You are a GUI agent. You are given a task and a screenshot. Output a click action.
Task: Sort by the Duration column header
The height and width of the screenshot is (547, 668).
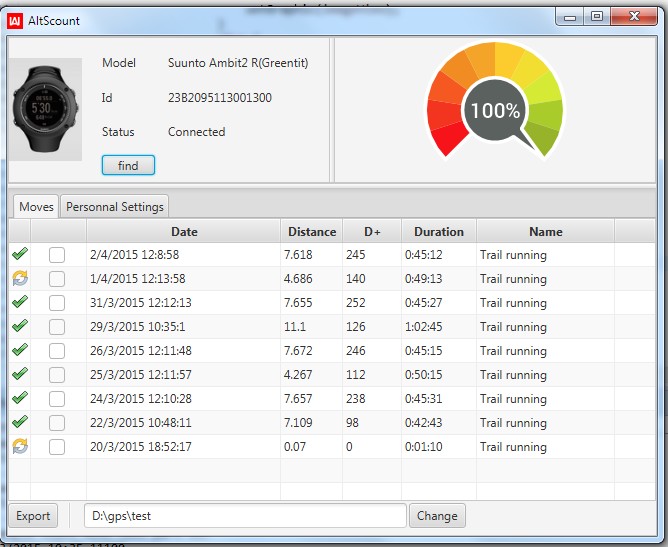click(x=439, y=231)
